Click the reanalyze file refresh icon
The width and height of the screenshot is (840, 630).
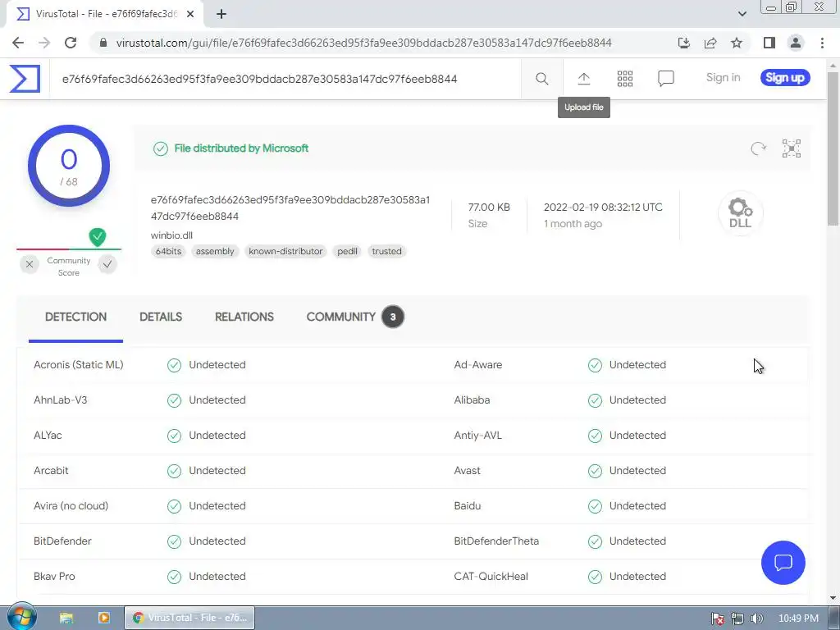pos(758,148)
